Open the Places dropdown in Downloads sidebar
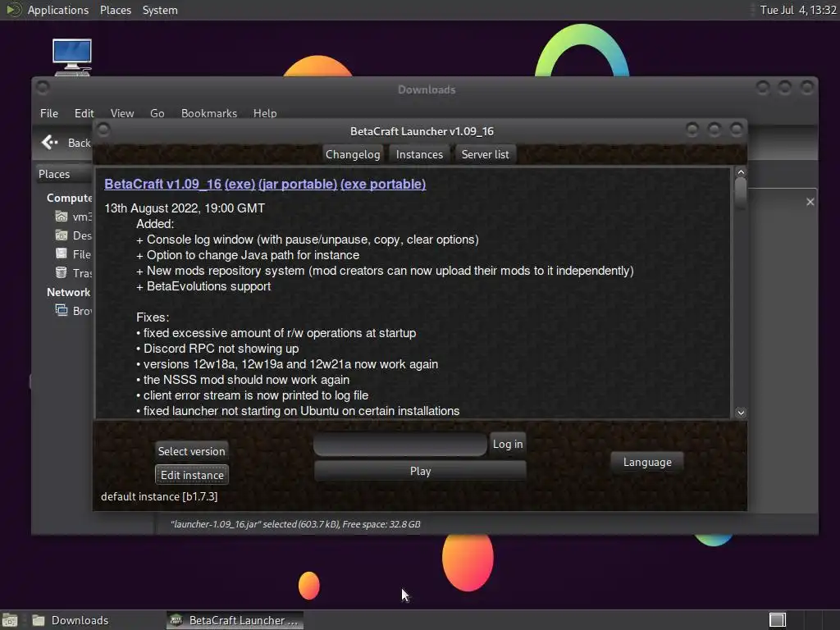Screen dimensions: 840x630 (x=62, y=174)
